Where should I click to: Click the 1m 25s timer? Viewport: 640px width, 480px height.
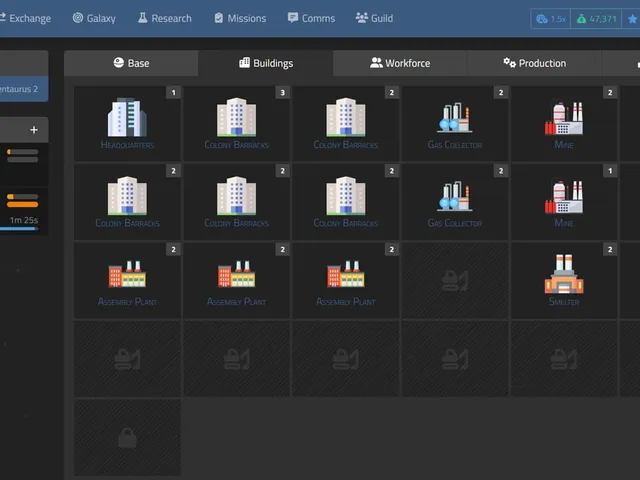pos(24,220)
